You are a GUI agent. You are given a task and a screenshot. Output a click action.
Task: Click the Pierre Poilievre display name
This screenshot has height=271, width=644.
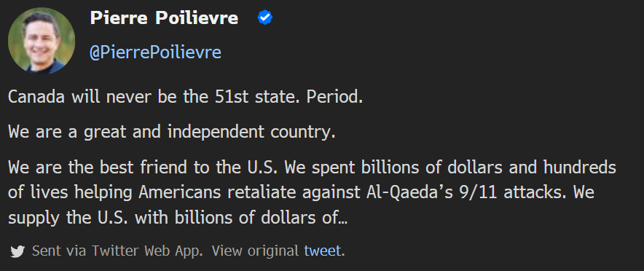pos(165,18)
